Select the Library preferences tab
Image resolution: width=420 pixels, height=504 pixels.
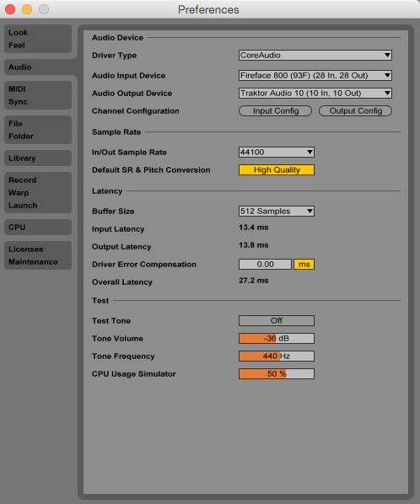coord(38,158)
